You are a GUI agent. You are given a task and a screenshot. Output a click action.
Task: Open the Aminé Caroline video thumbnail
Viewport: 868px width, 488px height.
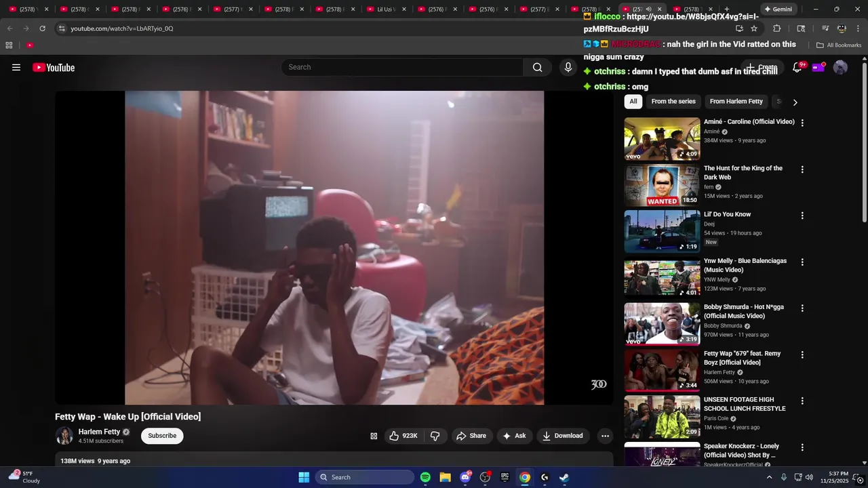(x=662, y=139)
